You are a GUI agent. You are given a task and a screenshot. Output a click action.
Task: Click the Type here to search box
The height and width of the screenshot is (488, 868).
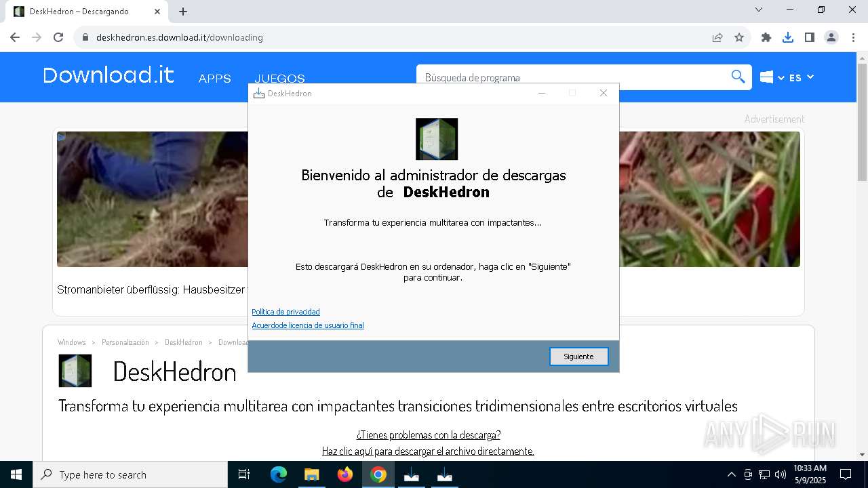[130, 474]
